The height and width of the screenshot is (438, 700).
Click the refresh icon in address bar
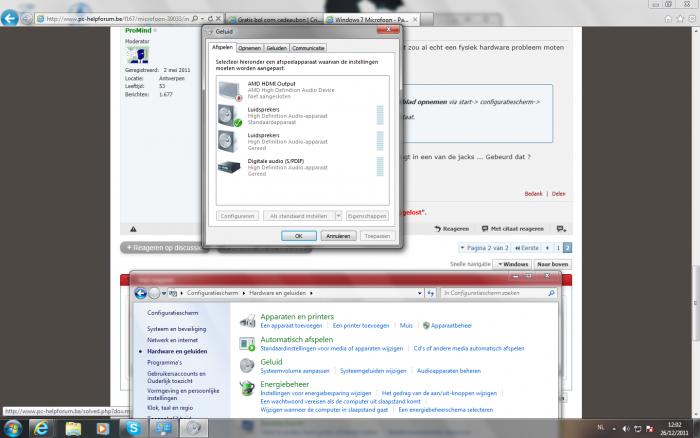[210, 19]
